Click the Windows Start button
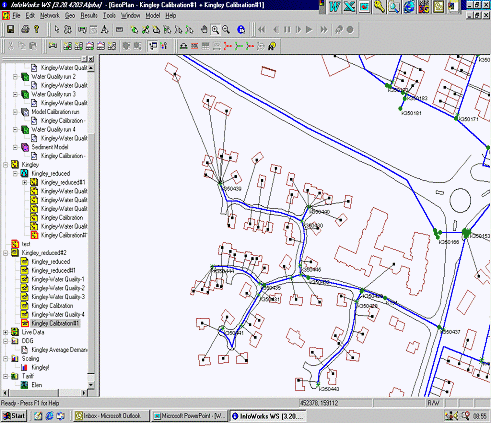The height and width of the screenshot is (423, 491). [x=14, y=416]
